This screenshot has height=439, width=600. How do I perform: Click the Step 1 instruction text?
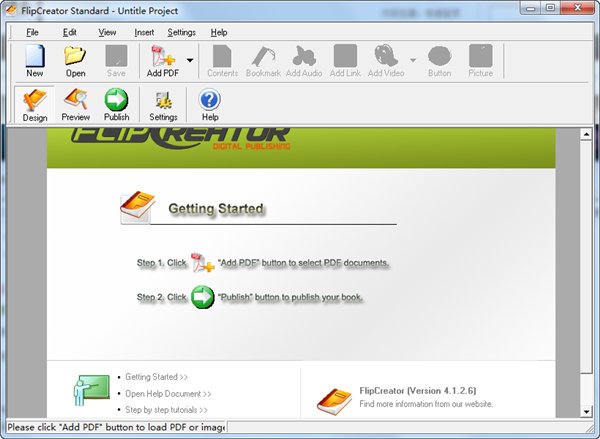point(263,263)
